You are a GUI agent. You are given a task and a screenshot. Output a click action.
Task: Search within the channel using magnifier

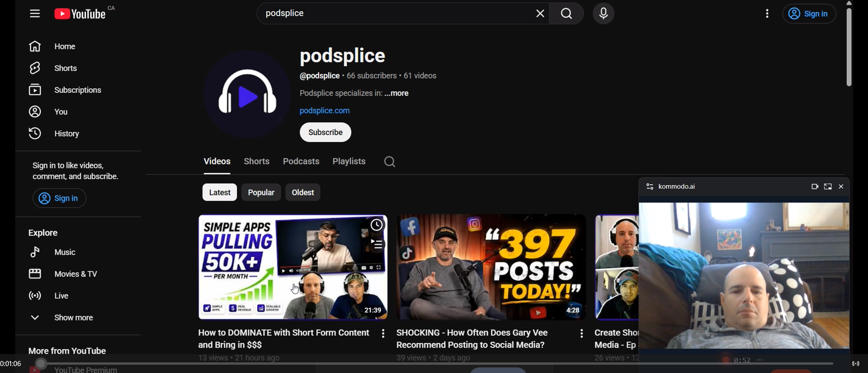[390, 162]
